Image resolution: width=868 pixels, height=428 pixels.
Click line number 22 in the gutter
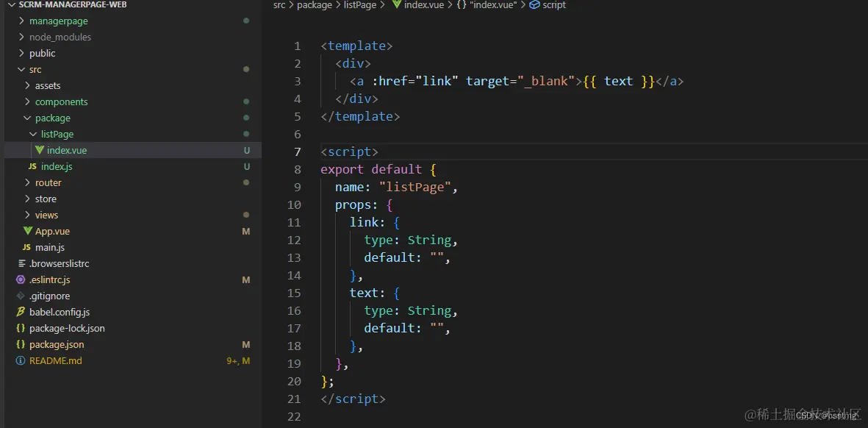[295, 416]
